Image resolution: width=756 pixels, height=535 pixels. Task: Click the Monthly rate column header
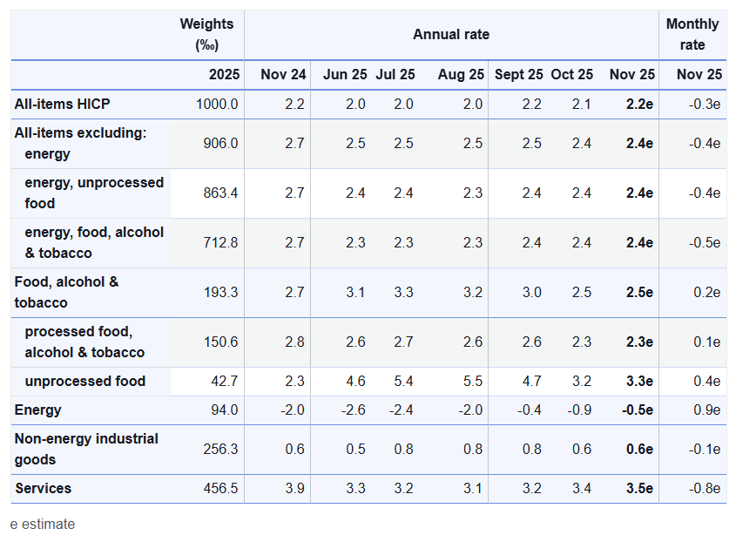[x=692, y=35]
